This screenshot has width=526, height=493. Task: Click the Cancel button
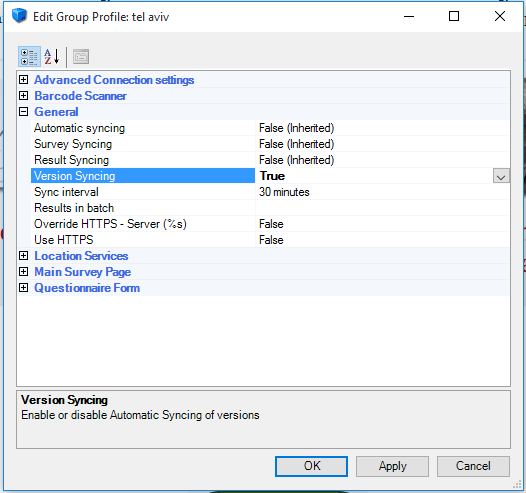(x=473, y=466)
